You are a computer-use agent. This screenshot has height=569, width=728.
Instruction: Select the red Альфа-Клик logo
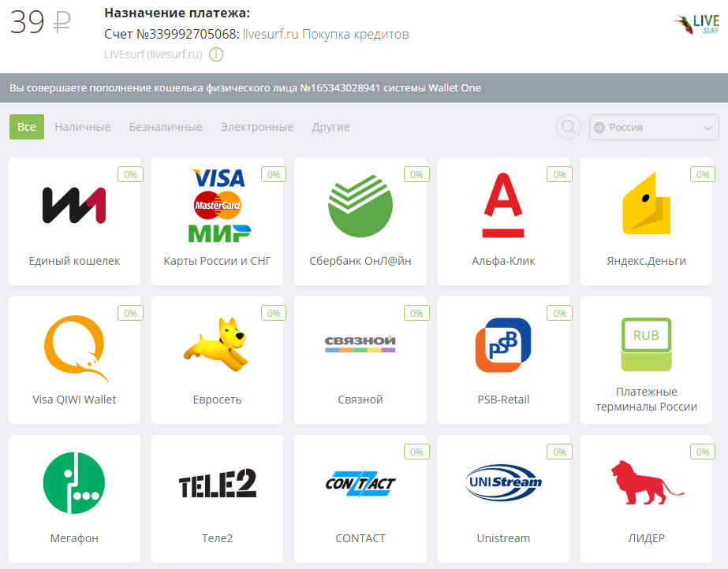tap(503, 205)
